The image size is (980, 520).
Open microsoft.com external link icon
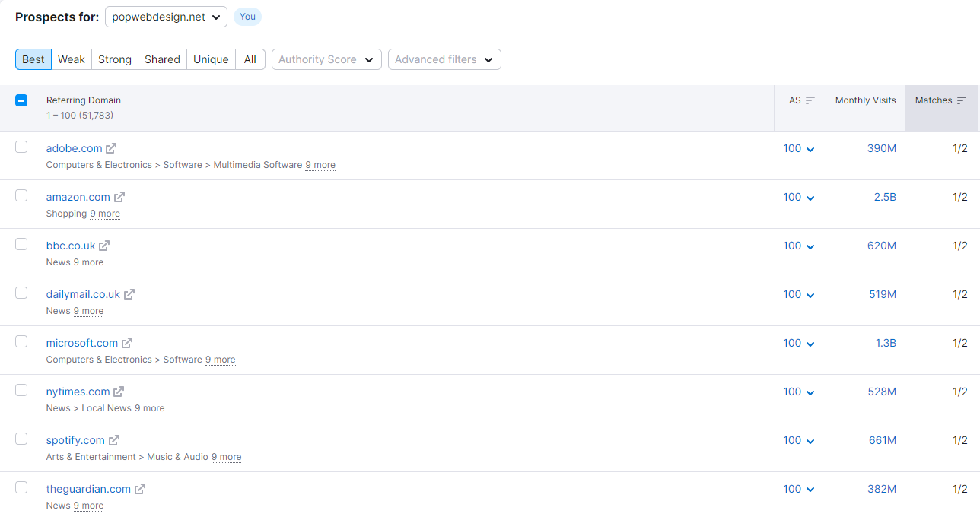tap(127, 343)
